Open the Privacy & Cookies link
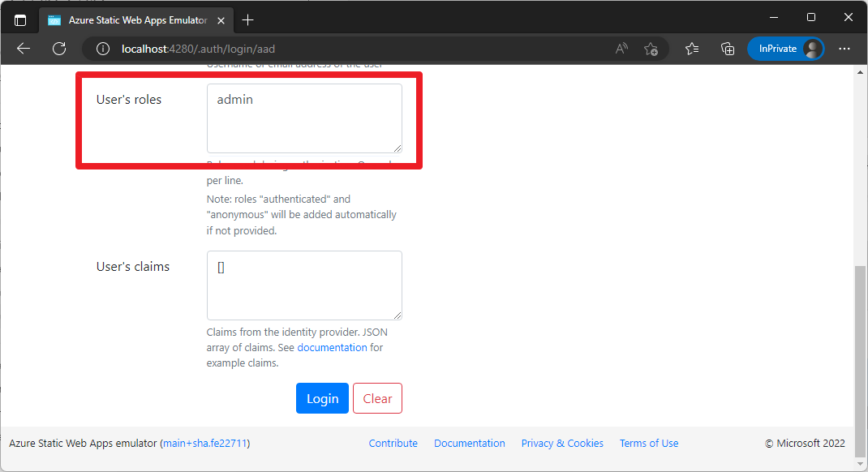868x472 pixels. coord(562,444)
